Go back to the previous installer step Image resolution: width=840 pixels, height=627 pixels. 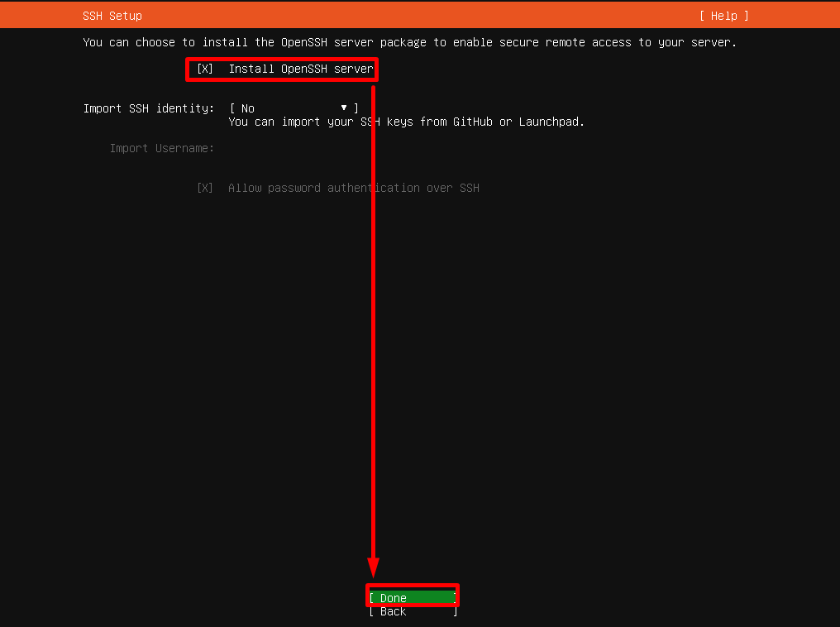pos(412,611)
